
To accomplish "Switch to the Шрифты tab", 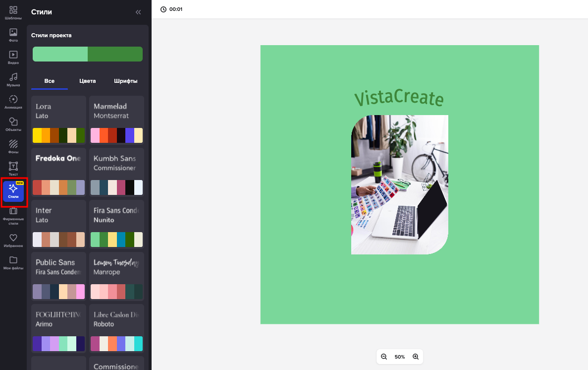I will coord(126,81).
